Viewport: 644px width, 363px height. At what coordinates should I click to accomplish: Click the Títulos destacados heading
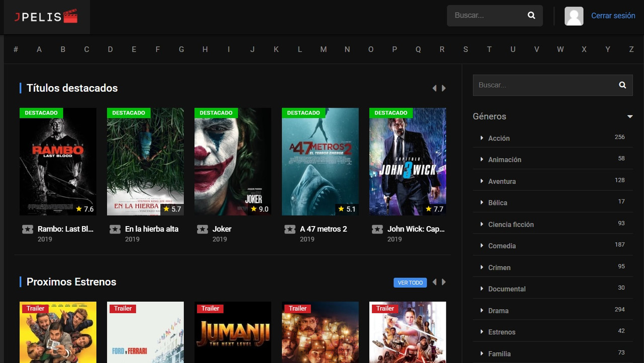point(72,88)
